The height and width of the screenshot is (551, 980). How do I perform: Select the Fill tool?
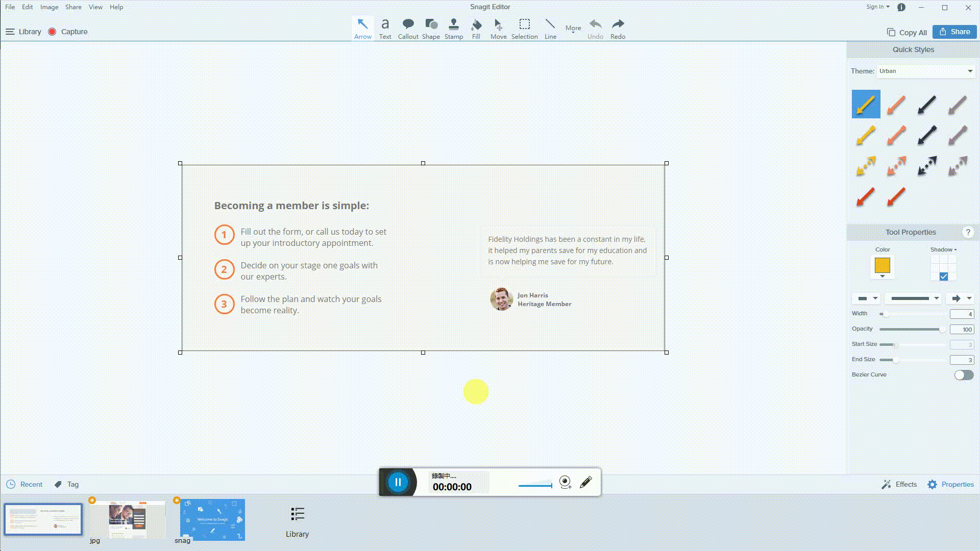[x=476, y=28]
